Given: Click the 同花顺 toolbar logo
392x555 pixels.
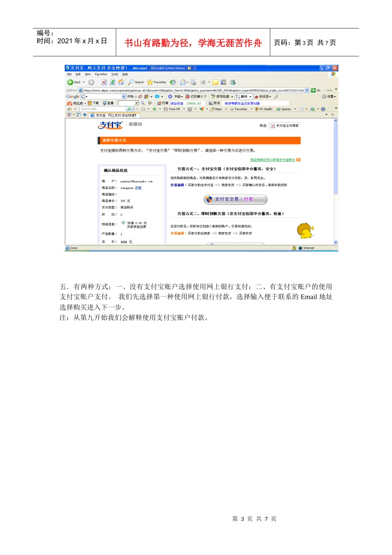Looking at the screenshot, I should tap(75, 103).
